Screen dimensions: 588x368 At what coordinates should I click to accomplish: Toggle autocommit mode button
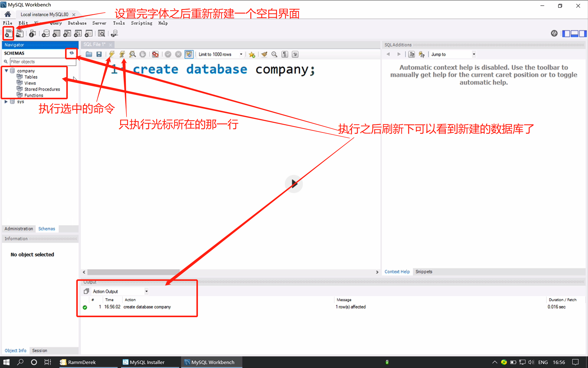(x=189, y=54)
